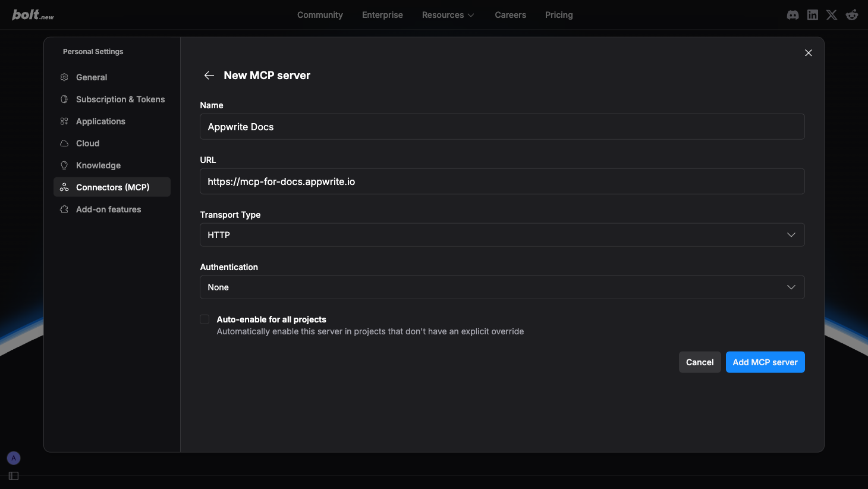The image size is (868, 489).
Task: Toggle the sidebar panel icon at bottom left
Action: point(13,475)
